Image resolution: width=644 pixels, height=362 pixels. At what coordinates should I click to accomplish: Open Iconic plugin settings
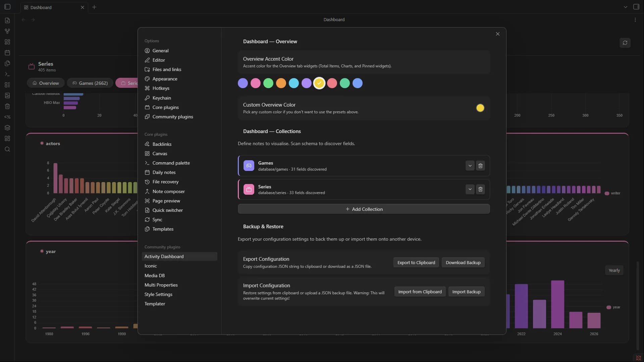179,266
